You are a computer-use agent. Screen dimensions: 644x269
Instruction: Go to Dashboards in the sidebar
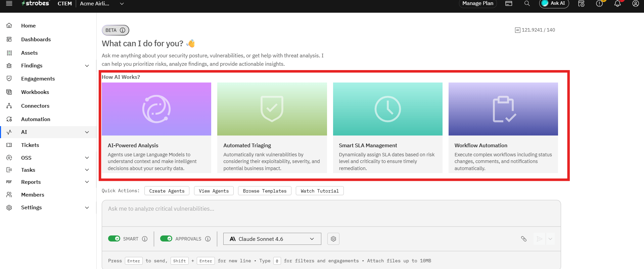click(x=36, y=39)
